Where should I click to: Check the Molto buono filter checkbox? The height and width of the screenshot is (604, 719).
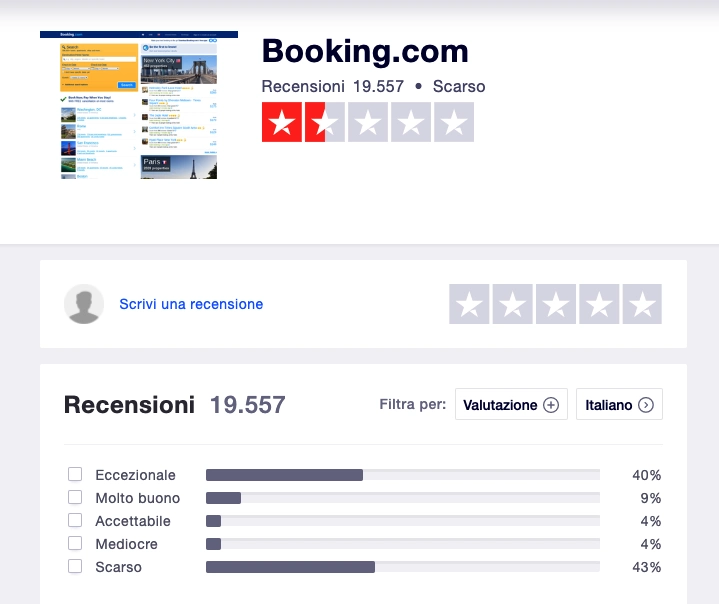point(75,497)
